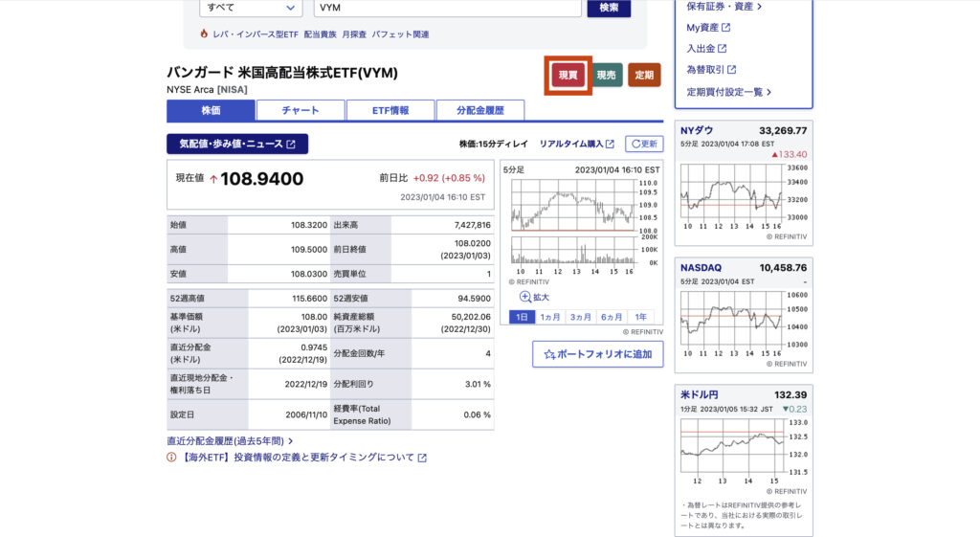
Task: Switch to the ETF情報 tab
Action: pyautogui.click(x=390, y=111)
